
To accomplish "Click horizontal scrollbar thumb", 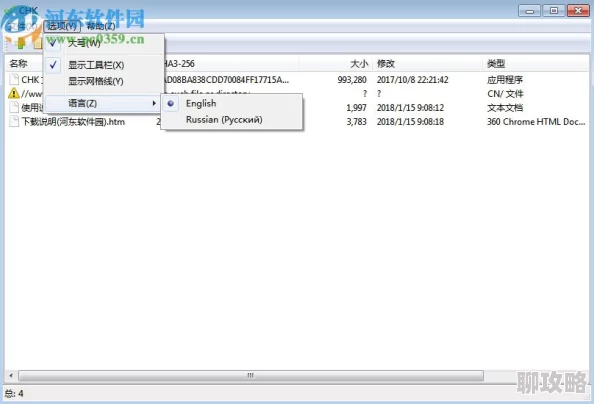I will click(x=251, y=376).
